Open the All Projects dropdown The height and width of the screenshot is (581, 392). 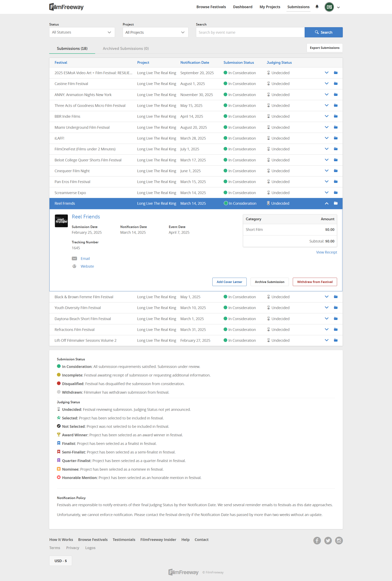[155, 32]
